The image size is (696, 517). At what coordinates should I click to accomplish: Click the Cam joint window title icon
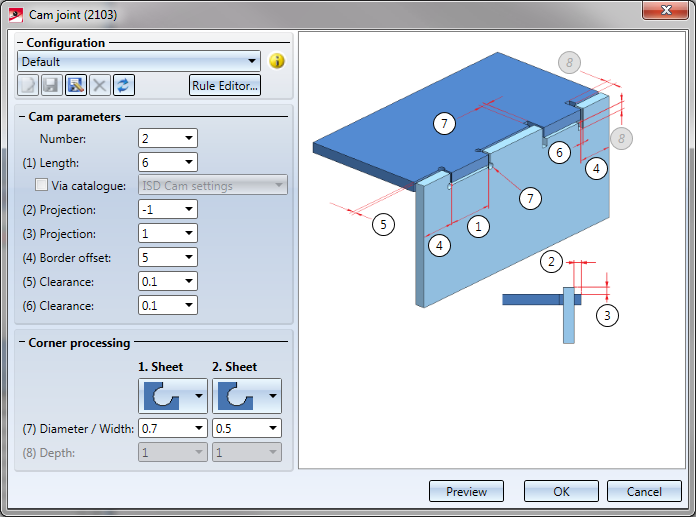point(16,15)
